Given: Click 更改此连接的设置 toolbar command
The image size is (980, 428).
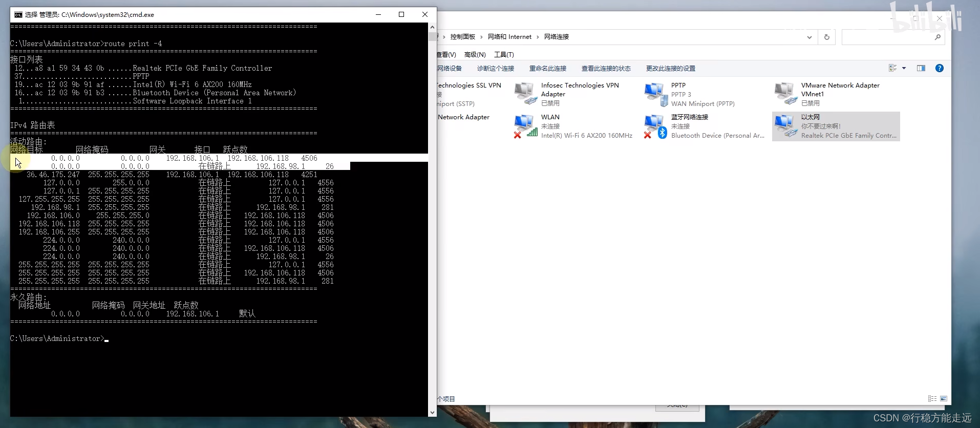Looking at the screenshot, I should pos(670,68).
